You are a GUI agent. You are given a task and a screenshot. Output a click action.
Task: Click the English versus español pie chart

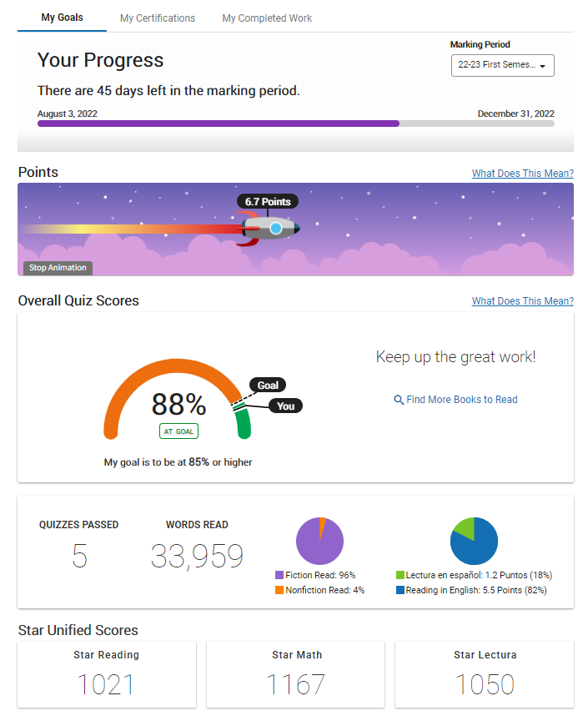pyautogui.click(x=474, y=541)
